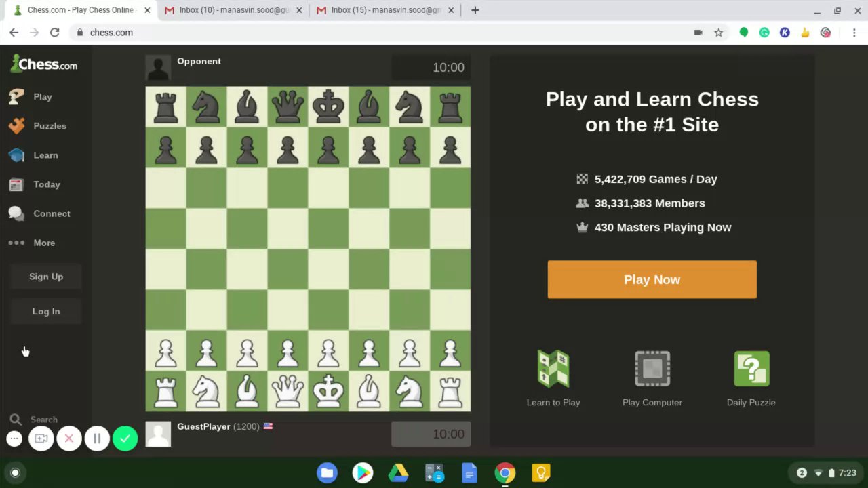Click the camera icon in address bar
868x488 pixels.
tap(698, 33)
